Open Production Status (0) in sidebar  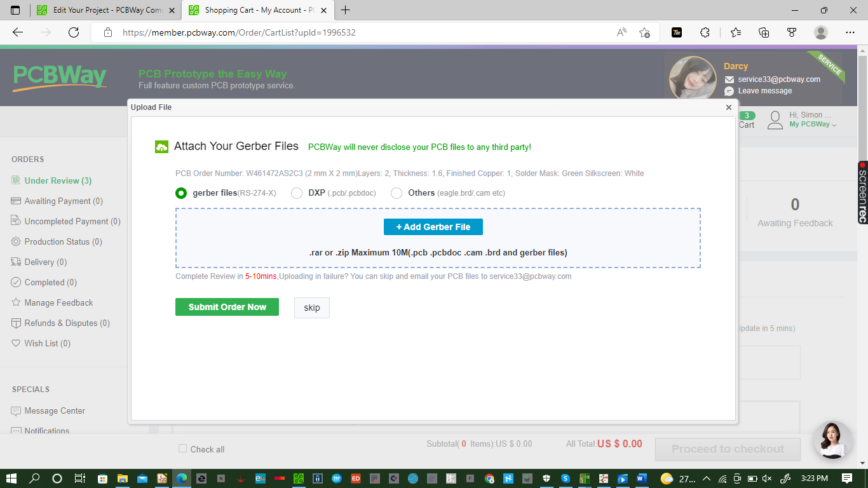point(63,241)
